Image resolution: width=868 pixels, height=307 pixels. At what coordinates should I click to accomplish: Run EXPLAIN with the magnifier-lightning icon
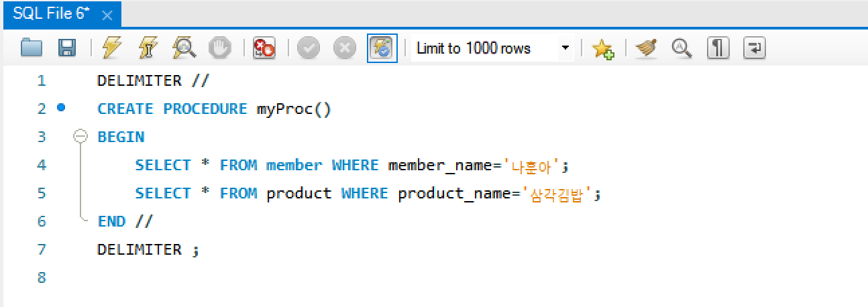183,48
